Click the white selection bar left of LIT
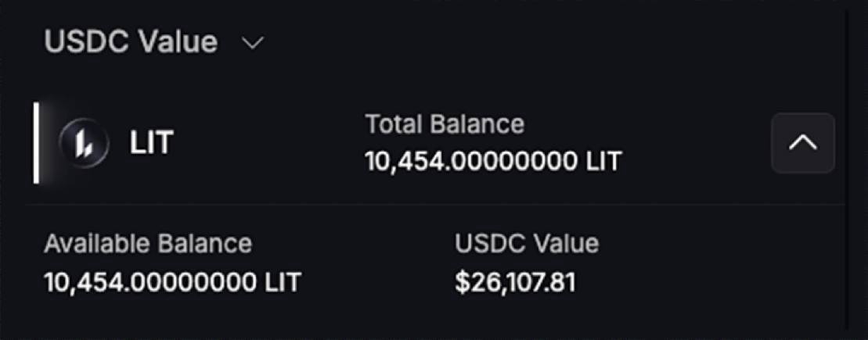The width and height of the screenshot is (868, 340). click(x=37, y=142)
